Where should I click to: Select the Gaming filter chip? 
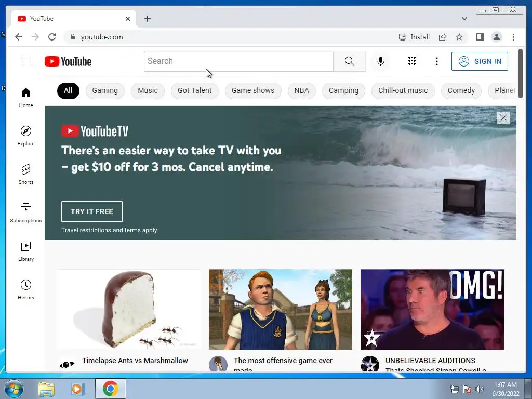pyautogui.click(x=105, y=90)
